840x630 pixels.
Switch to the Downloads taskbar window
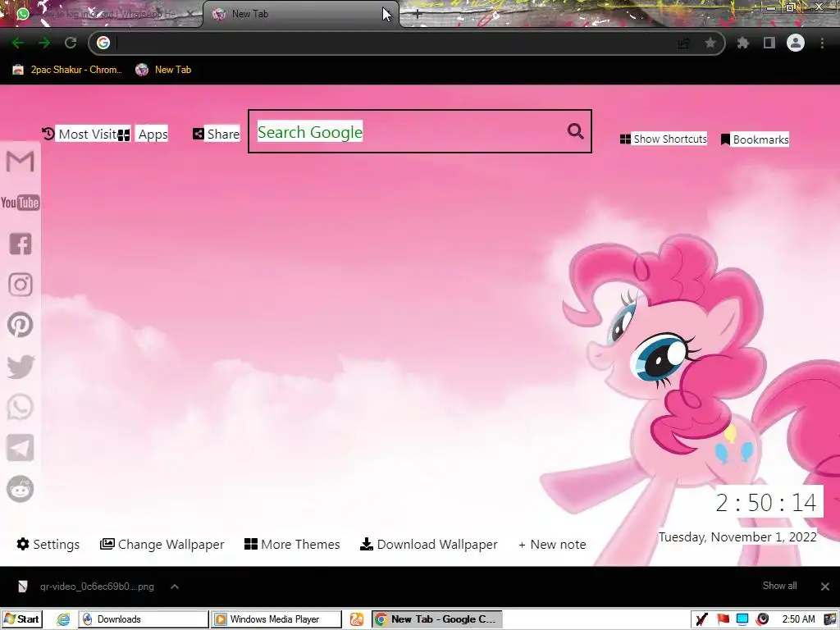pyautogui.click(x=144, y=619)
